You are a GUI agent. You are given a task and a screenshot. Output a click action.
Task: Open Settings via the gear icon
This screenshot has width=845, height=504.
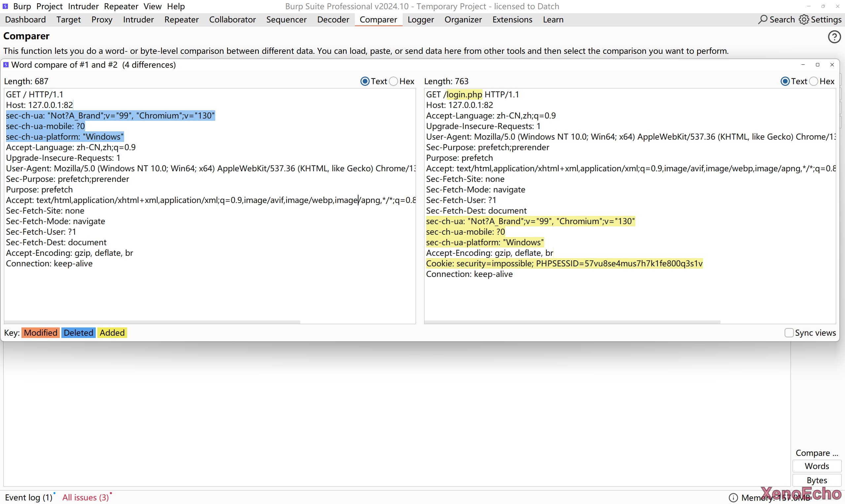[803, 19]
